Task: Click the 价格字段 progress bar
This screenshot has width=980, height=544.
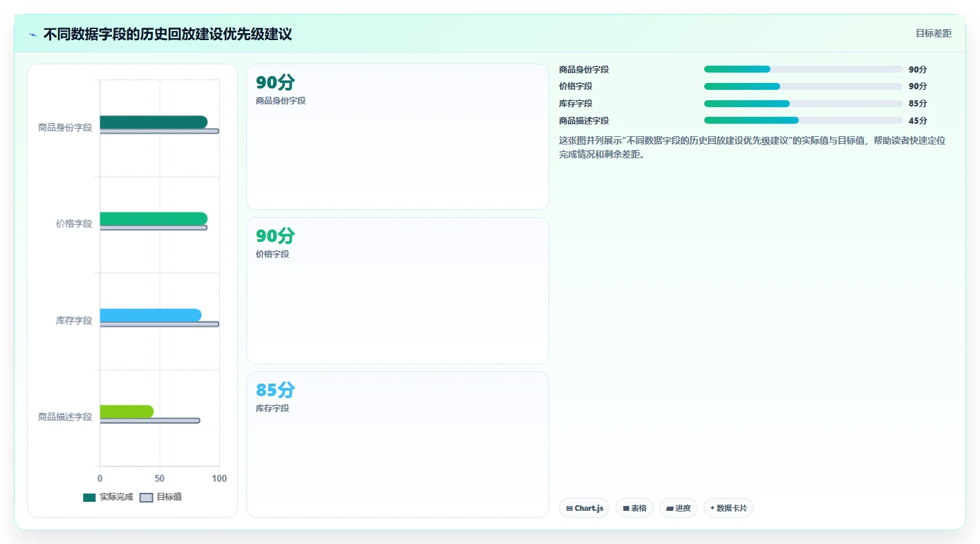Action: pyautogui.click(x=803, y=86)
